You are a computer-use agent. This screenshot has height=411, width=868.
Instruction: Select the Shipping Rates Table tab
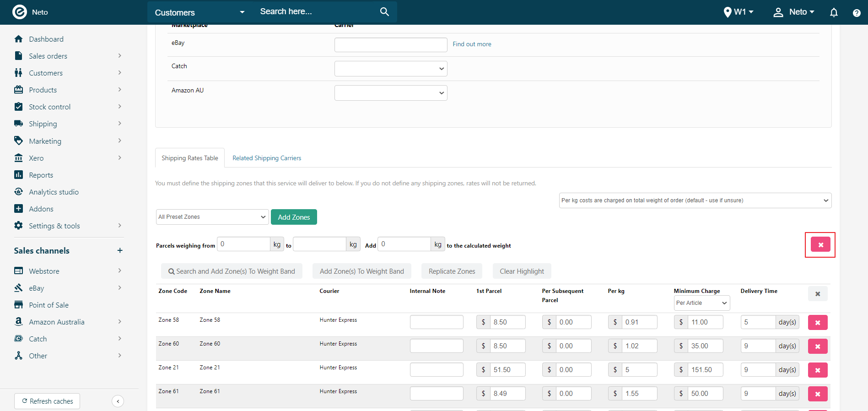click(x=190, y=158)
